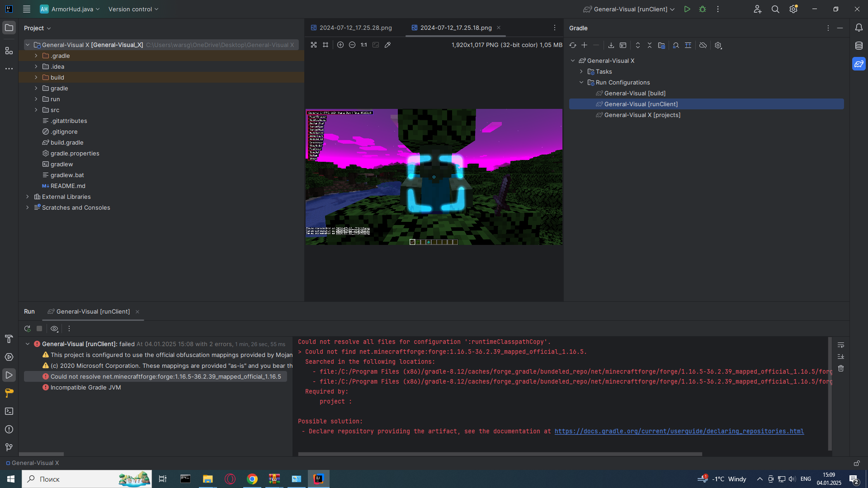Click the console horizontal scrollbar

click(x=500, y=454)
